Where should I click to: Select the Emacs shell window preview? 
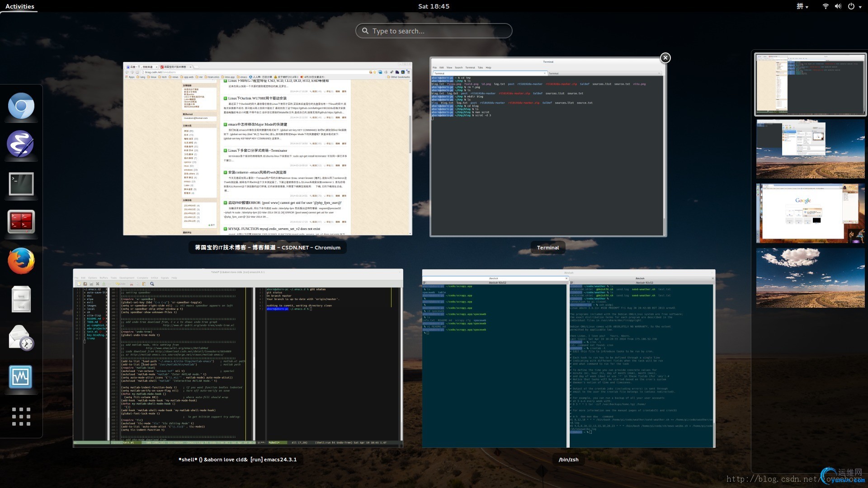(238, 358)
